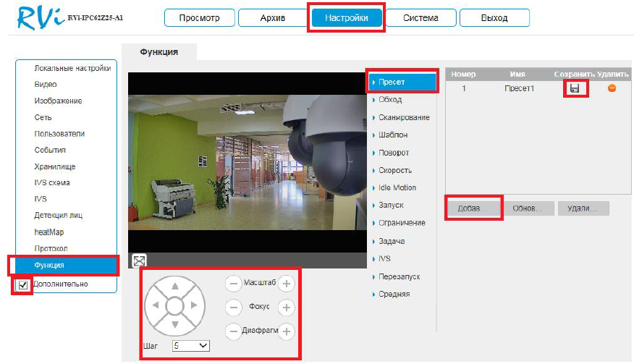This screenshot has width=634, height=364.
Task: Zoom in with the Масштаб plus button
Action: pos(287,284)
